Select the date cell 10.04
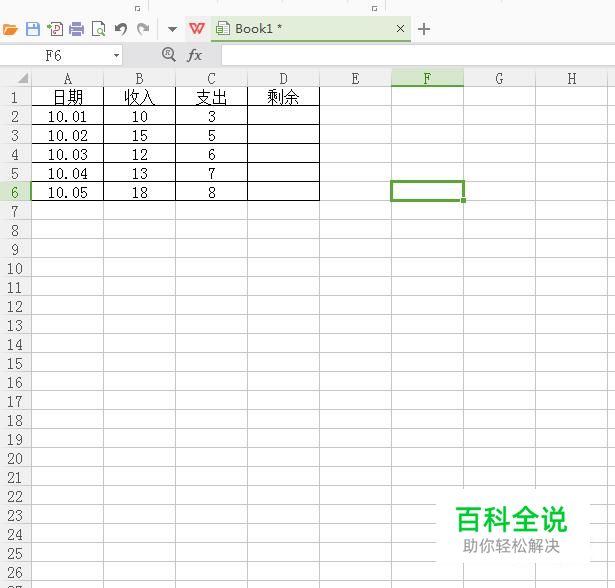Viewport: 615px width, 588px height. [67, 173]
